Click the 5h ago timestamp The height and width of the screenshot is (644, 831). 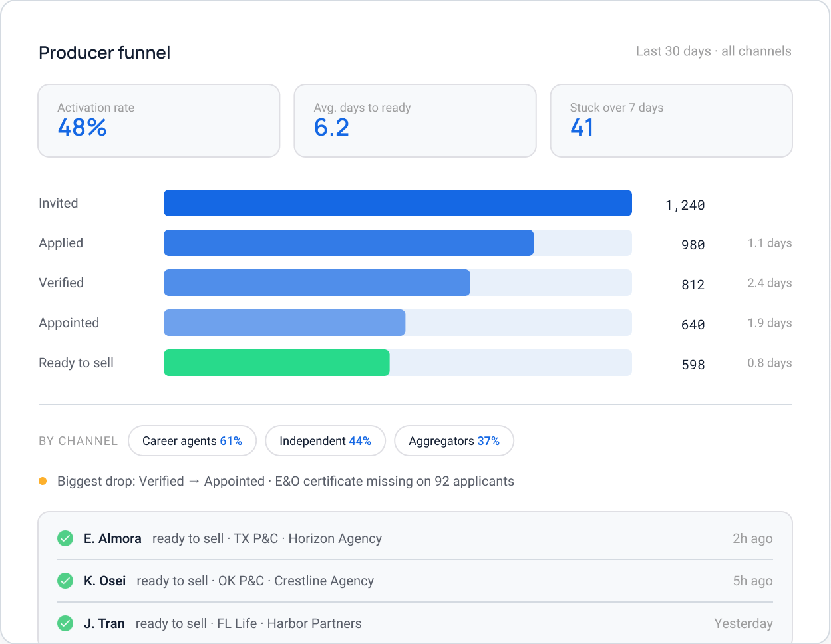(752, 581)
